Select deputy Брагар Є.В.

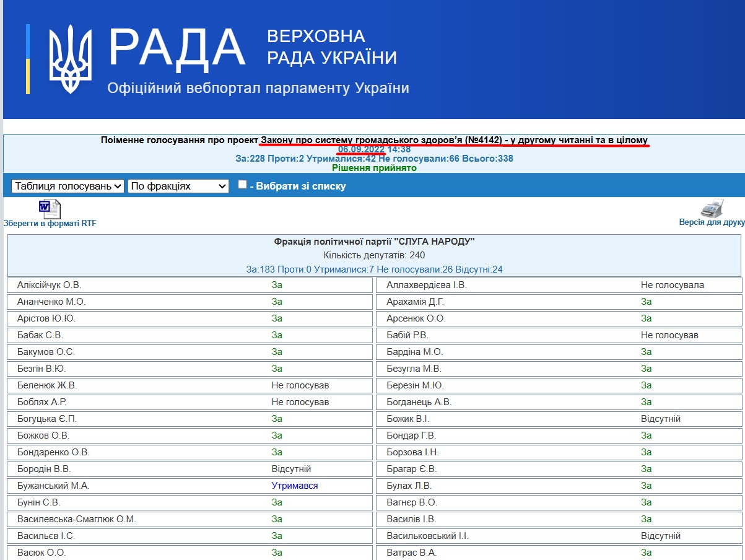pyautogui.click(x=412, y=469)
